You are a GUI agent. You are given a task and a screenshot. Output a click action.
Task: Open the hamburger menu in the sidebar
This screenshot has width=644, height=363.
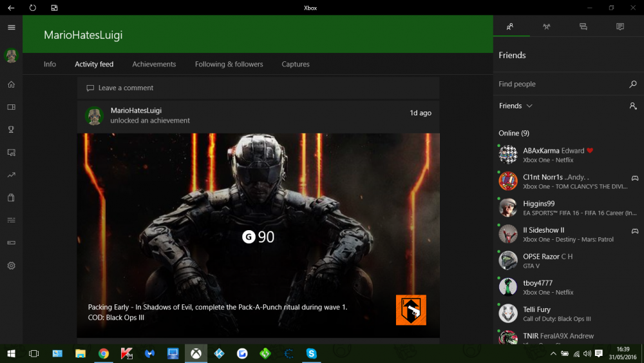point(11,27)
